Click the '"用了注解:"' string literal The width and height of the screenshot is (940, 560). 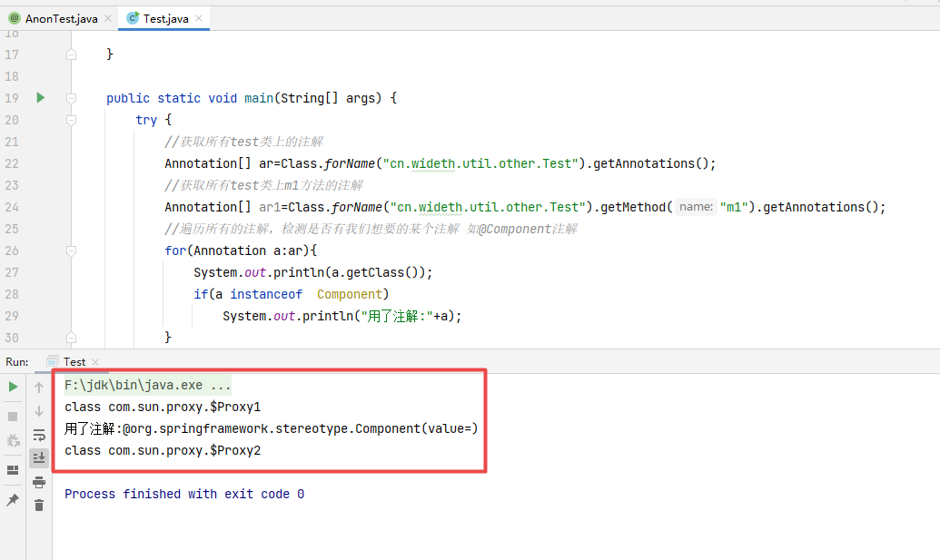click(x=397, y=316)
